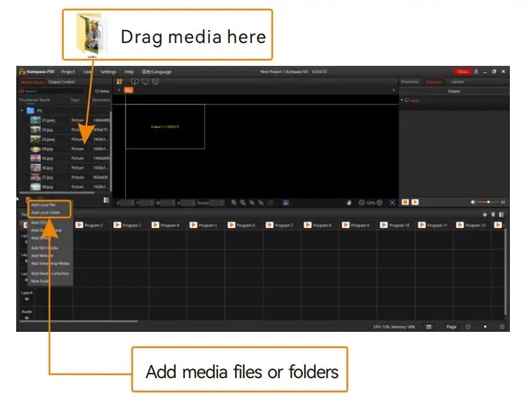Screen dimensions: 532x399
Task: Play Program 11
Action: [x=422, y=225]
